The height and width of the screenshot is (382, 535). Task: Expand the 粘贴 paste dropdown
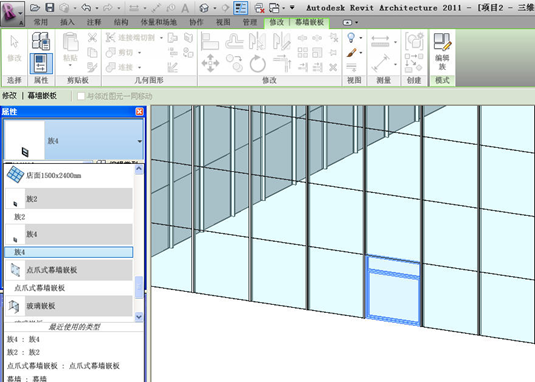(70, 65)
